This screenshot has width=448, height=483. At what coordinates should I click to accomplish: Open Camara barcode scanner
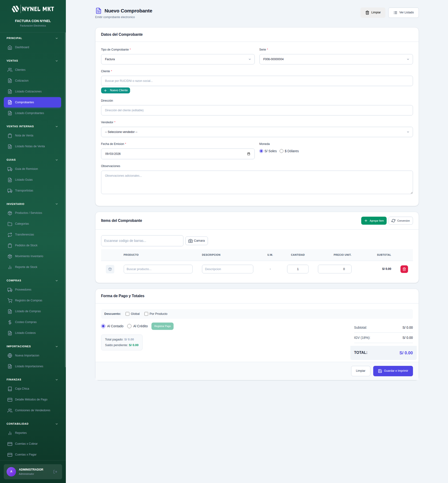[x=196, y=241]
